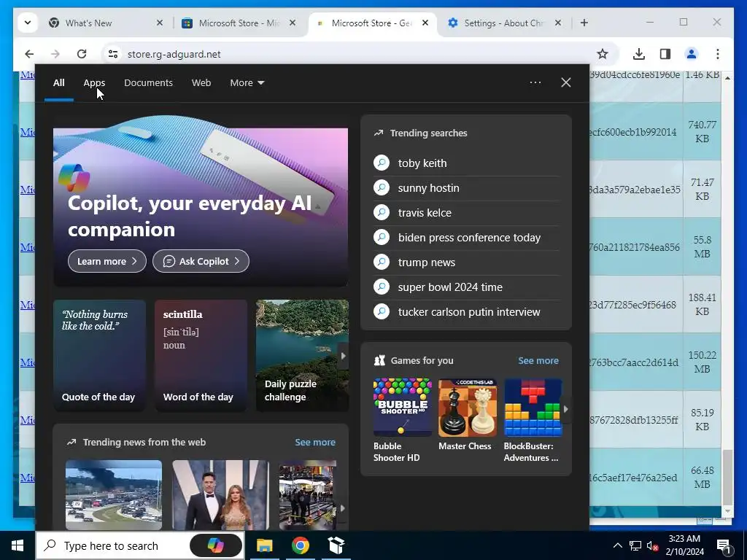Click the Copilot icon in the search box
This screenshot has height=560, width=747.
point(215,545)
